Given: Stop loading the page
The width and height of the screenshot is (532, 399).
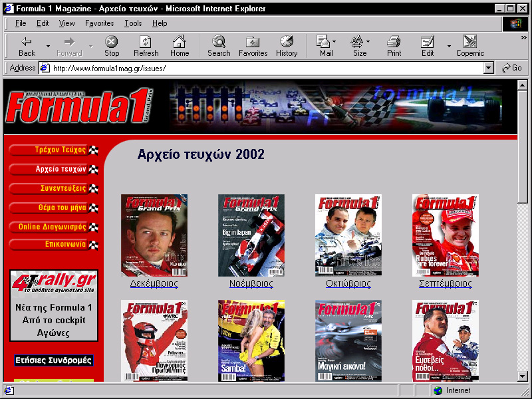Looking at the screenshot, I should tap(112, 46).
